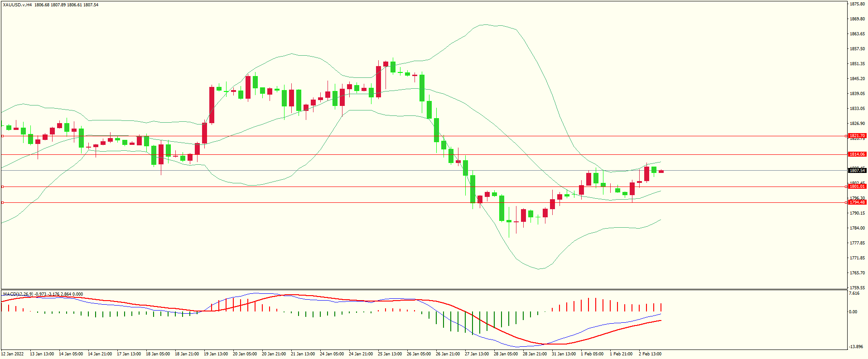
Task: Select the 1814.06 price level label
Action: [857, 154]
